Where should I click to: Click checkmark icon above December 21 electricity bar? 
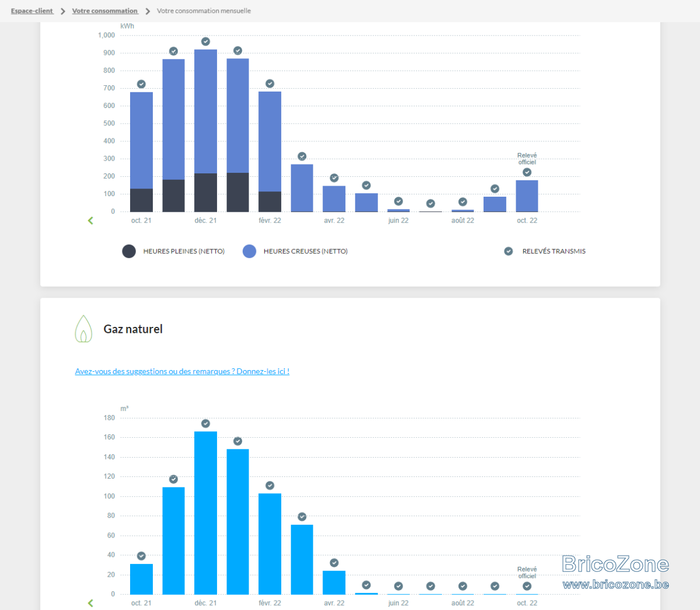tap(205, 41)
